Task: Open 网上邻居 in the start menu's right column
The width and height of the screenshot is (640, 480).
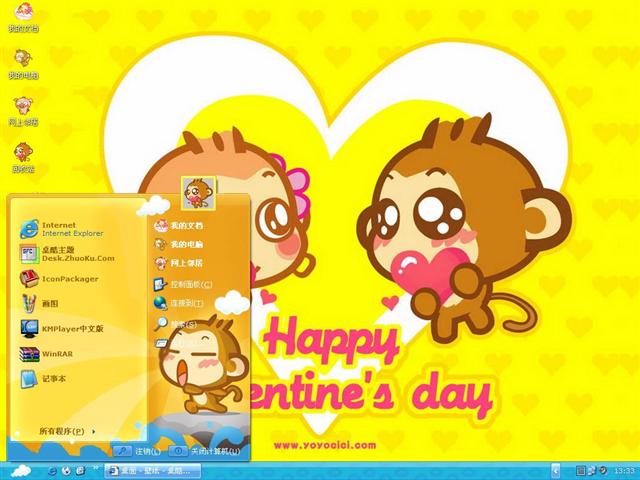Action: click(x=178, y=263)
